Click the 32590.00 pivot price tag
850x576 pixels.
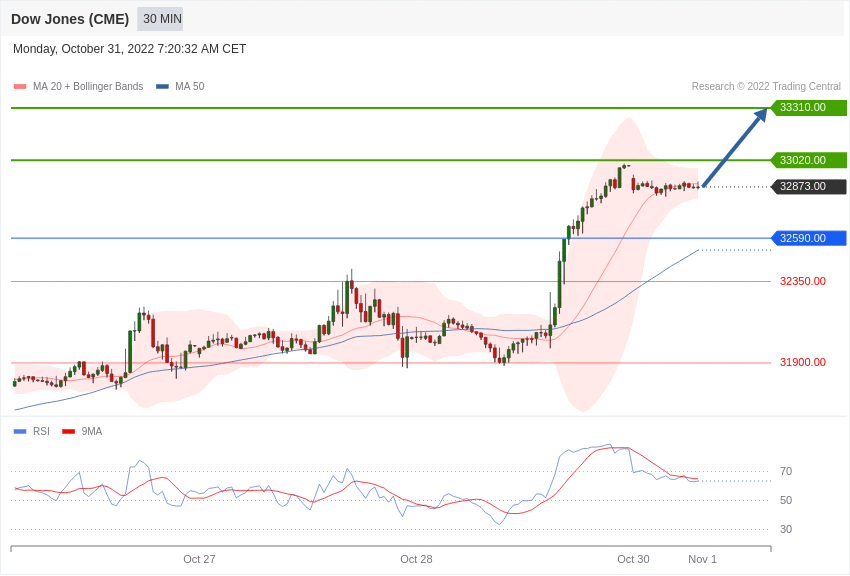pyautogui.click(x=808, y=238)
